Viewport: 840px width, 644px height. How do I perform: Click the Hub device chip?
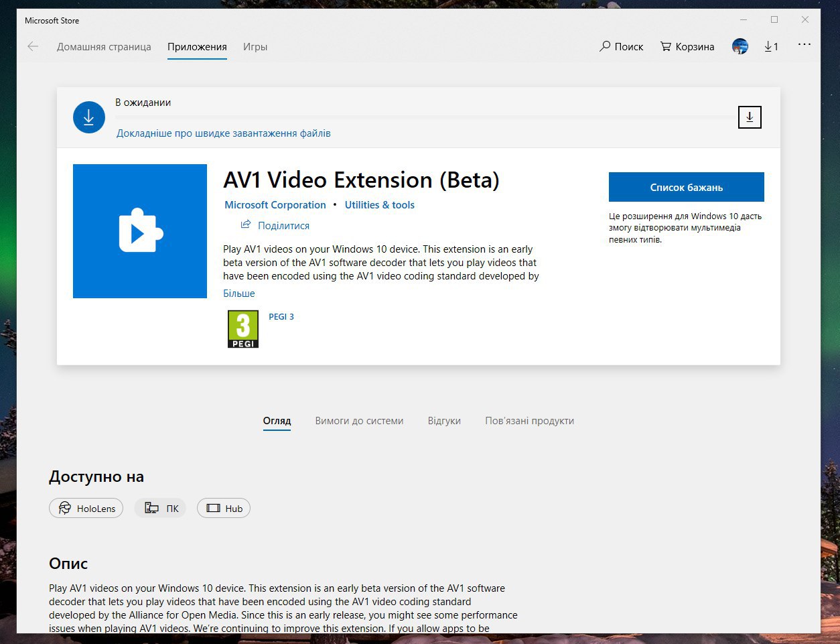[x=224, y=508]
